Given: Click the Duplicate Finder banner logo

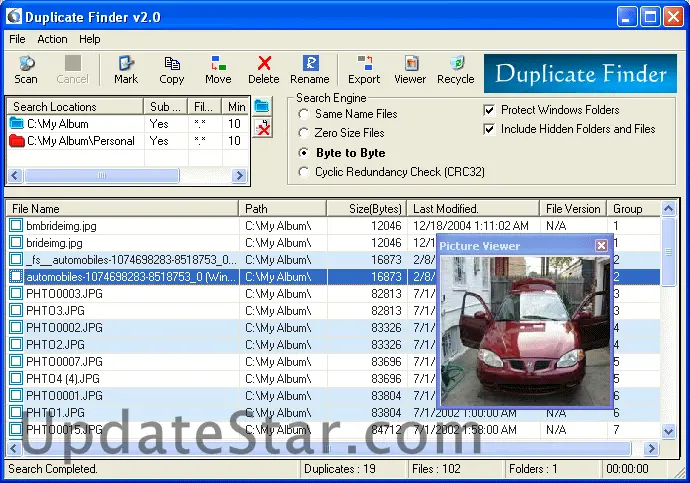Looking at the screenshot, I should (580, 73).
